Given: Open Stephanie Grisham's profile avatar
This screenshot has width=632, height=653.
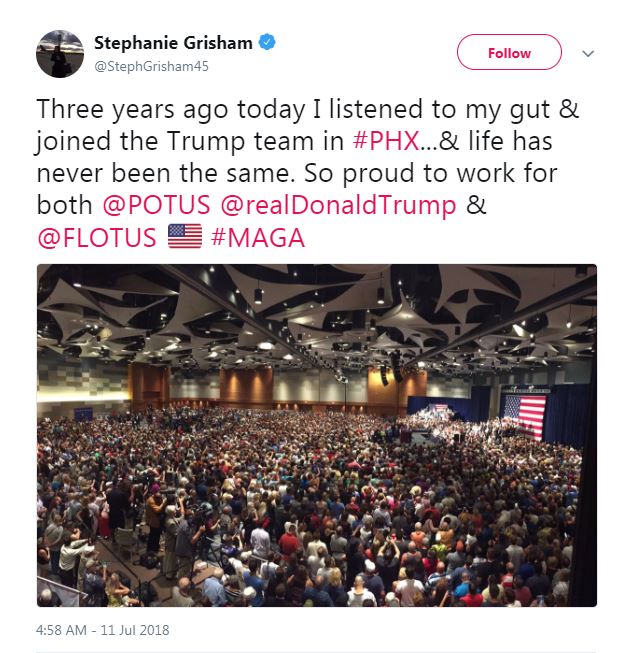Looking at the screenshot, I should (60, 54).
